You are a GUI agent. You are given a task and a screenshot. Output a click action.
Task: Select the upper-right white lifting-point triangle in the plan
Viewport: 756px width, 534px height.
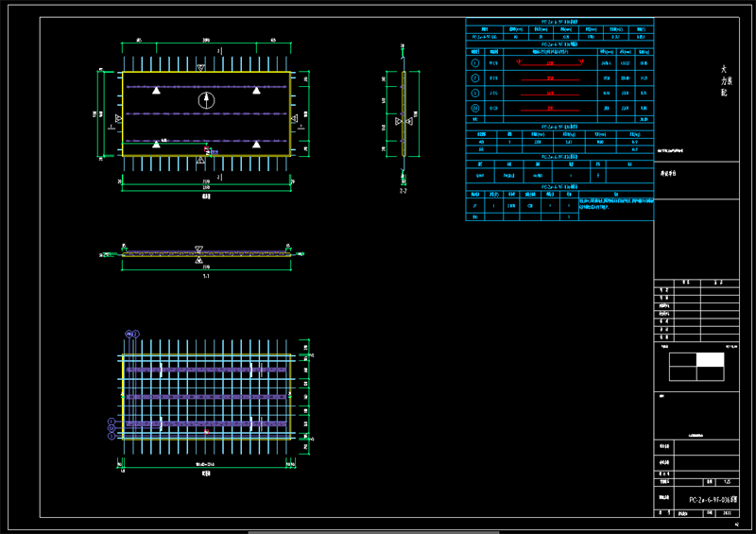tap(256, 91)
